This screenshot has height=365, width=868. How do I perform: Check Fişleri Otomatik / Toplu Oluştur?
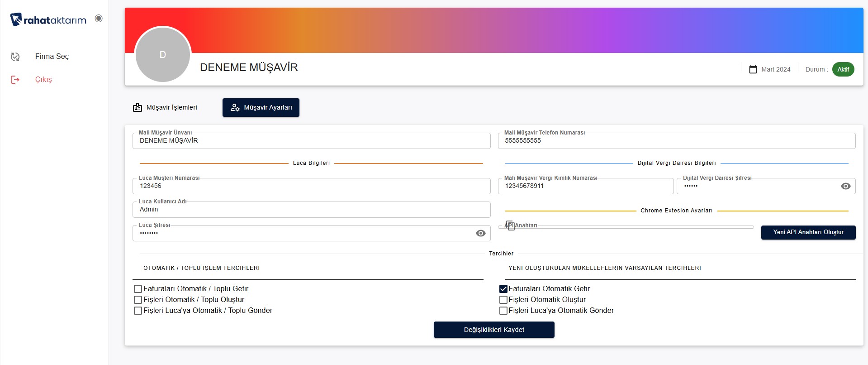pos(138,300)
